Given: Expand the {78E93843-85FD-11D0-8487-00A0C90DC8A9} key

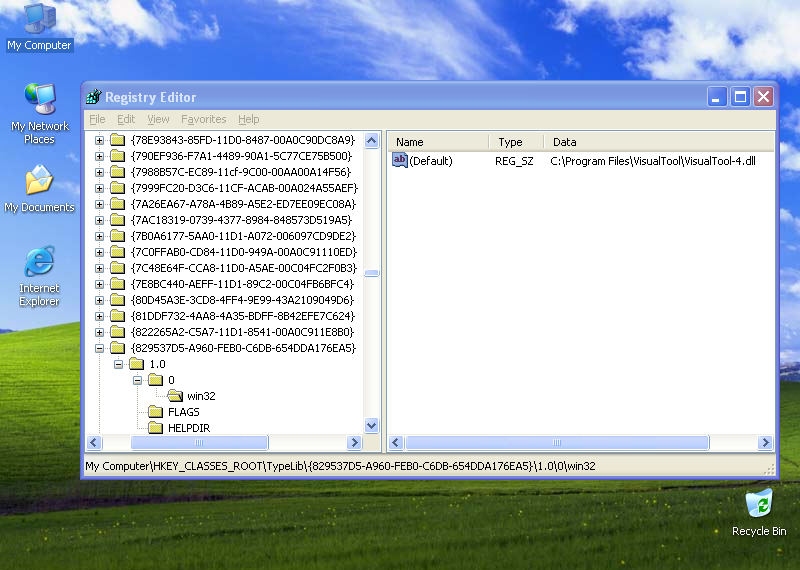Looking at the screenshot, I should click(x=99, y=140).
